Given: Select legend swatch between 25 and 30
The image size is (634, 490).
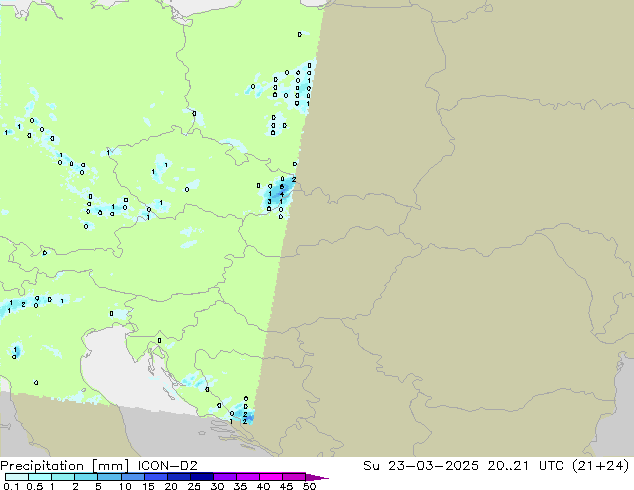Looking at the screenshot, I should tap(201, 477).
